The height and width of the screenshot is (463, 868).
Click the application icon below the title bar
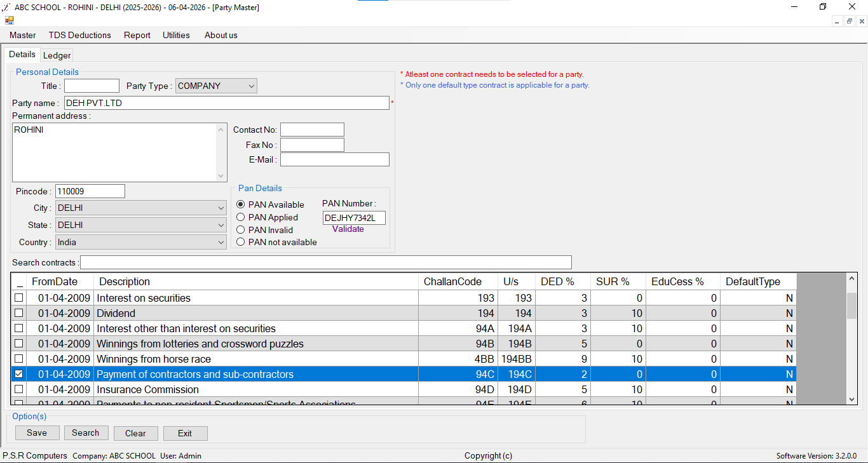(x=10, y=20)
